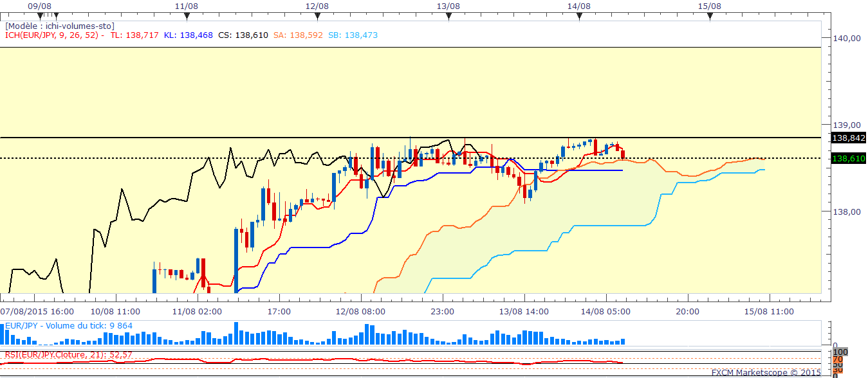
Task: Click the 20:00 time axis label
Action: point(687,311)
